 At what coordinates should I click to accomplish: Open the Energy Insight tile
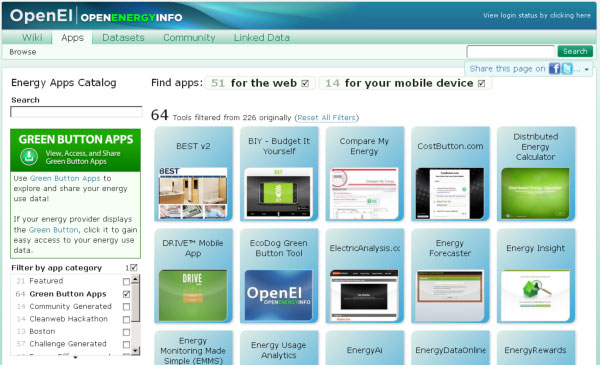(x=536, y=276)
